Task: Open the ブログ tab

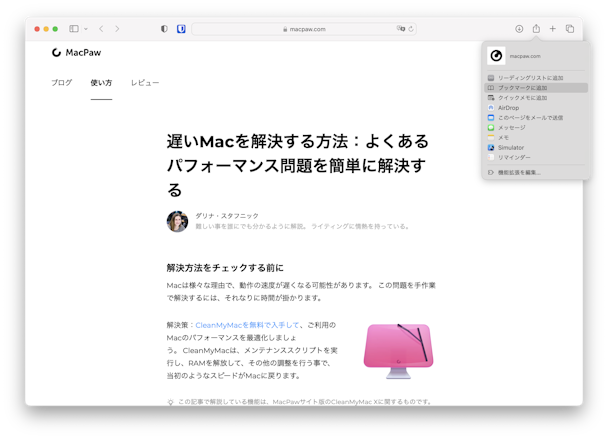Action: pyautogui.click(x=62, y=83)
